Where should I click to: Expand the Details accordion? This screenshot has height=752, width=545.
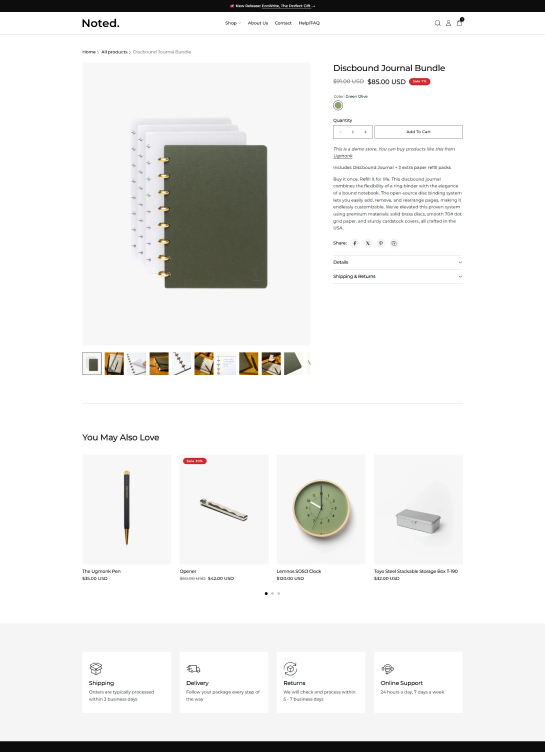pyautogui.click(x=398, y=262)
